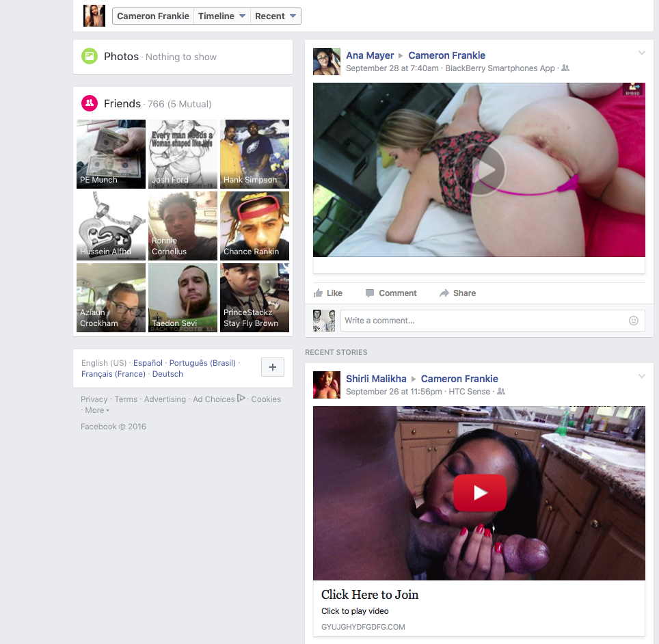This screenshot has width=659, height=644.
Task: Open options chevron on Shirli Malikha's post
Action: coord(641,375)
